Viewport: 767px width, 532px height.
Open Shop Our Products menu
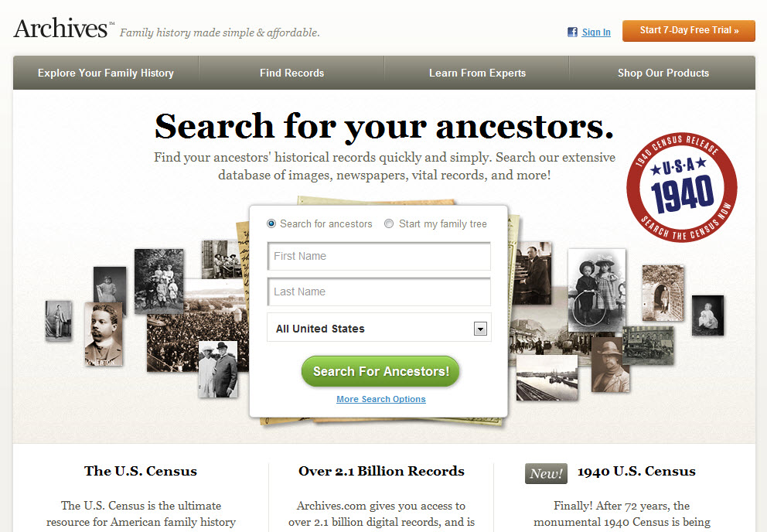(x=663, y=73)
